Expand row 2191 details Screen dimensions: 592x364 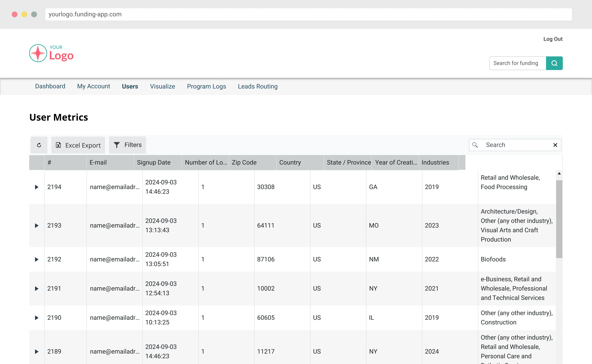coord(37,288)
